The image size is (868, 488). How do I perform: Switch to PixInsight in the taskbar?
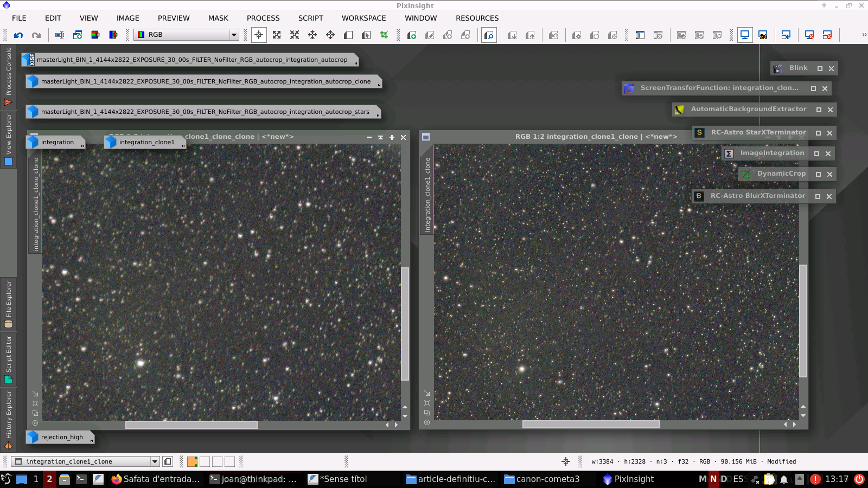[x=628, y=479]
